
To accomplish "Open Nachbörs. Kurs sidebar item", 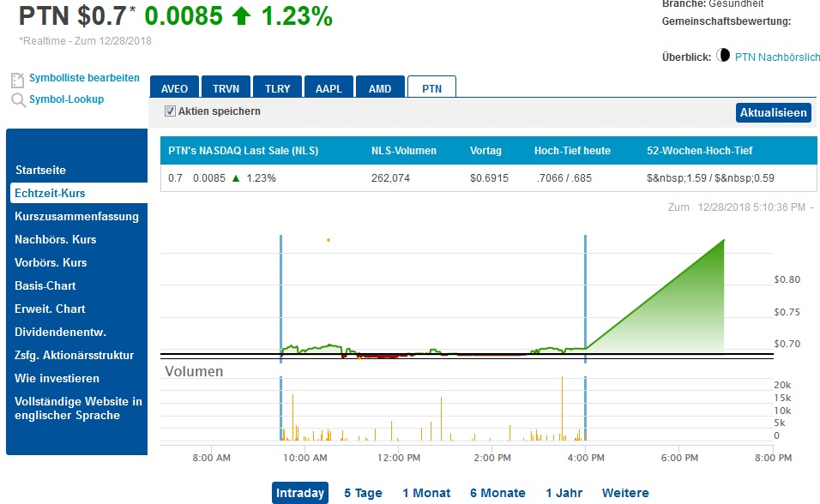I will [56, 239].
